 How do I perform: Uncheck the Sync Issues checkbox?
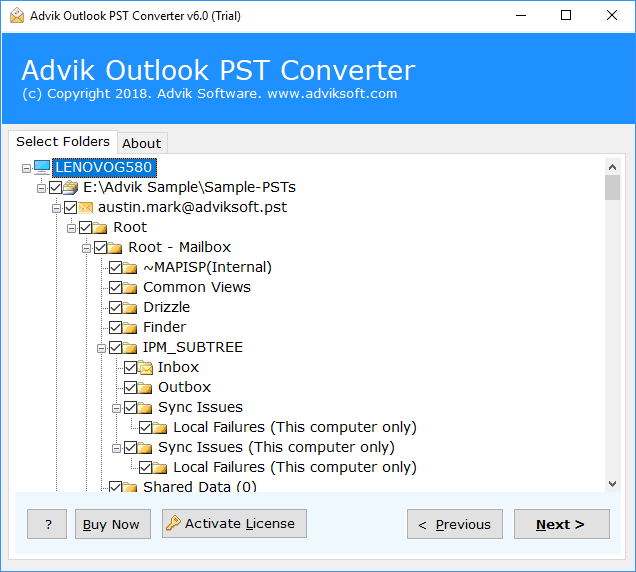click(x=131, y=407)
